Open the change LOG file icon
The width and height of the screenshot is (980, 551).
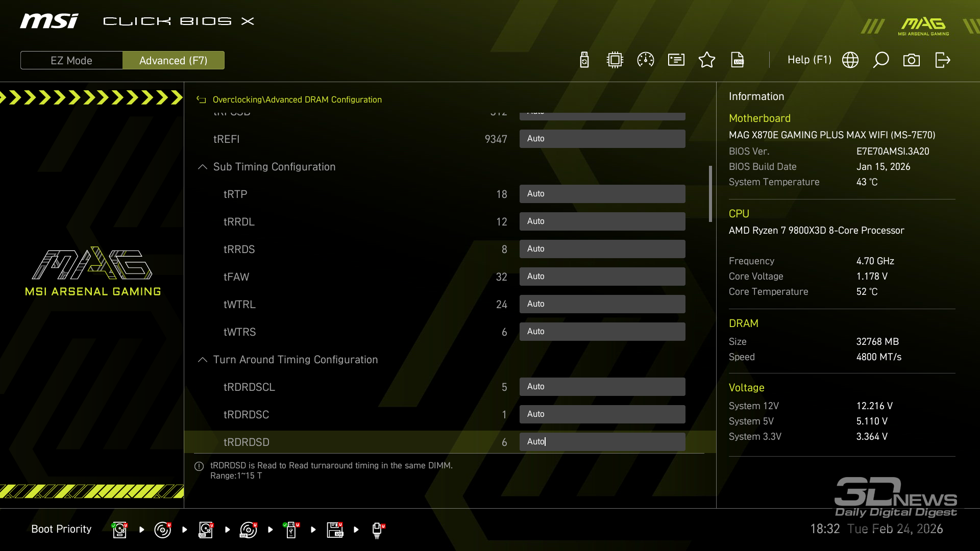point(738,60)
